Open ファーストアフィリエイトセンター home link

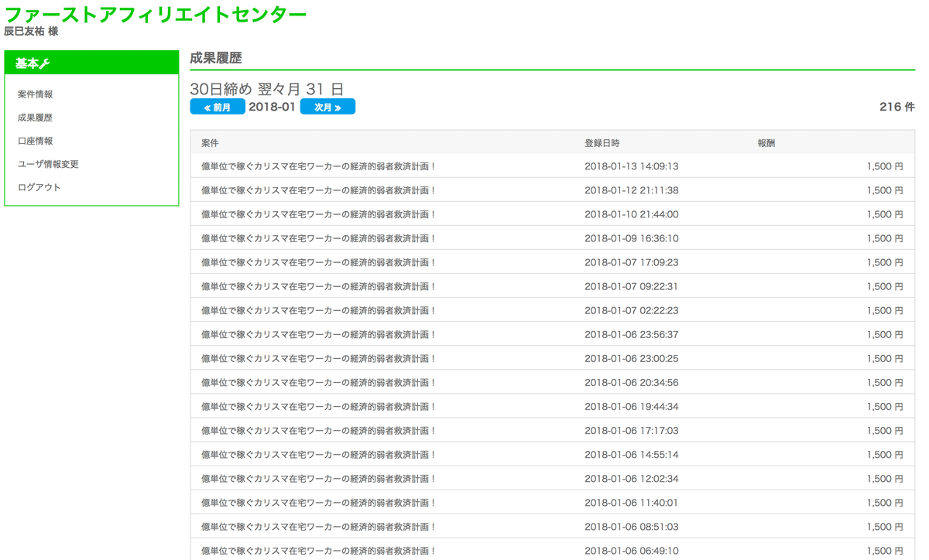point(157,13)
